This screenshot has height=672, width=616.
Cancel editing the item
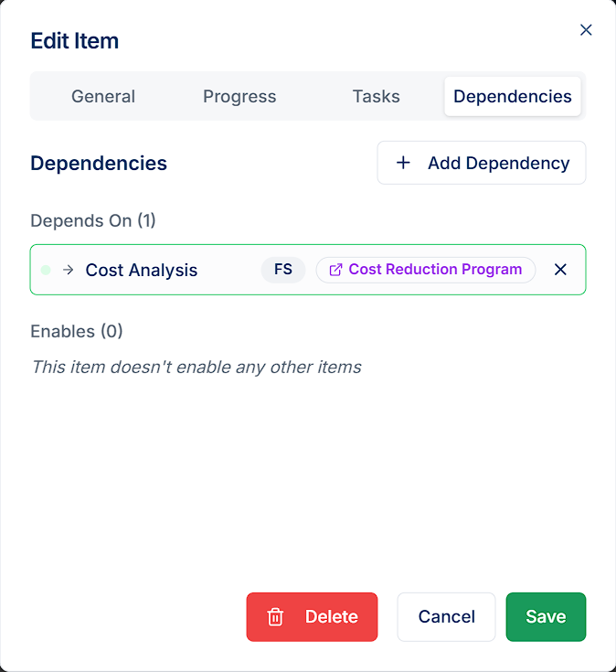click(446, 617)
